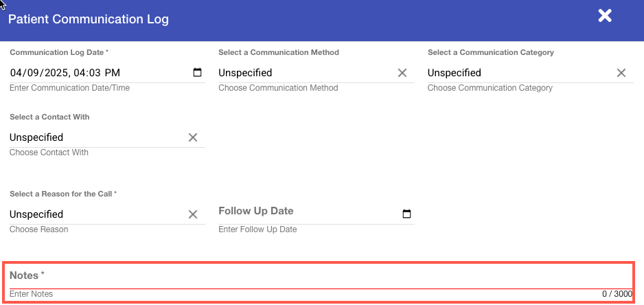Select the minutes in the log date time

(96, 73)
